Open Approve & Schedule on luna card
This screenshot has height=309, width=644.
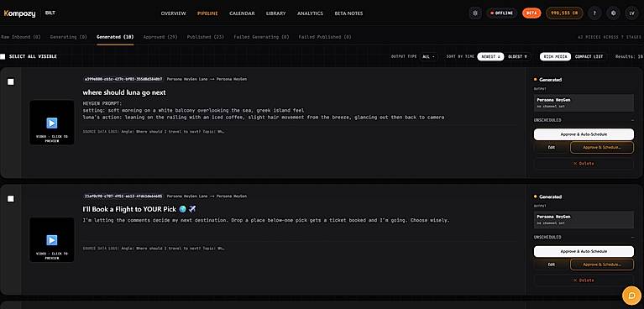602,147
